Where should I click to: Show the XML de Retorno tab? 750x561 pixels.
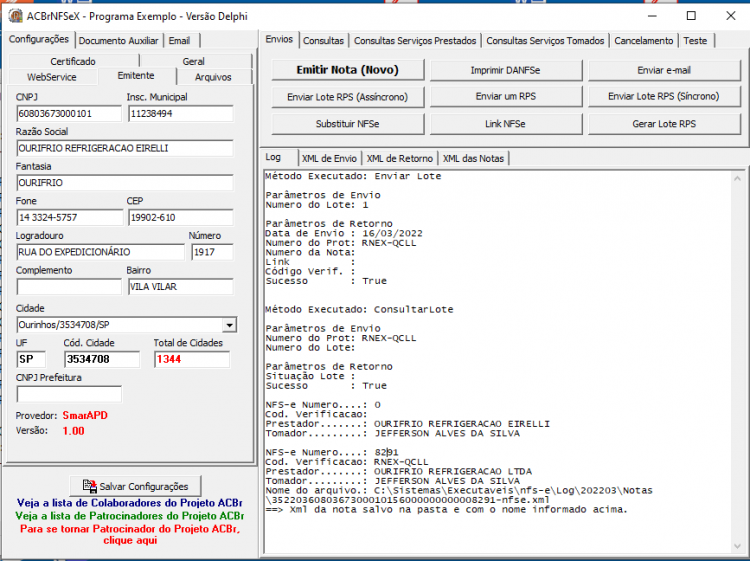pyautogui.click(x=400, y=158)
